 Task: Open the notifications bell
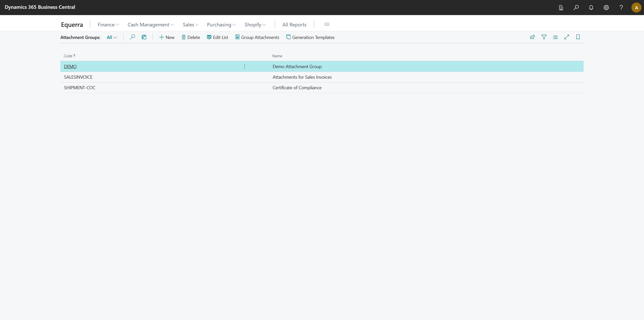pyautogui.click(x=591, y=8)
